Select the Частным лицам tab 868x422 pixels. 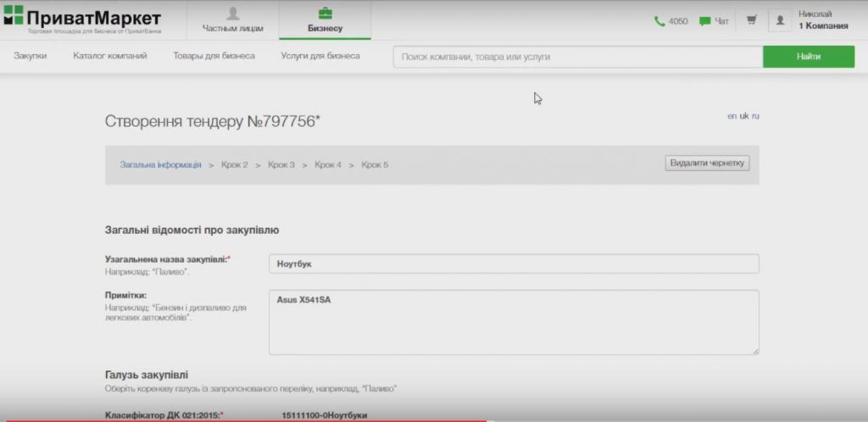(232, 20)
